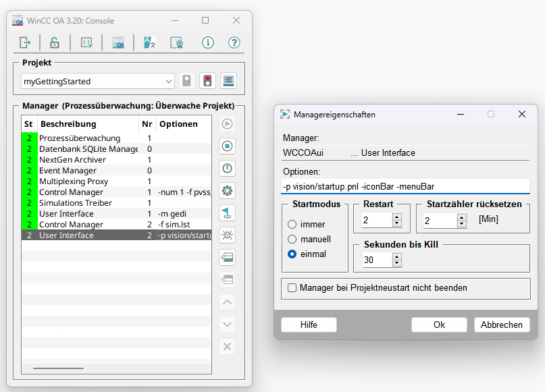The width and height of the screenshot is (545, 392).
Task: Check 'Manager bei Projektneustart nicht beenden'
Action: [x=292, y=288]
